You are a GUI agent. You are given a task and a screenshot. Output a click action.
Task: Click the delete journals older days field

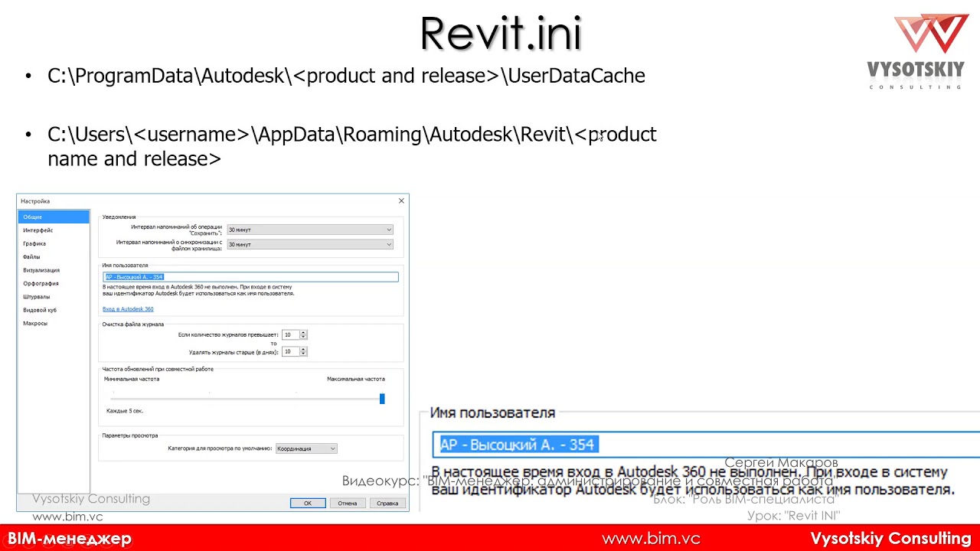[290, 351]
